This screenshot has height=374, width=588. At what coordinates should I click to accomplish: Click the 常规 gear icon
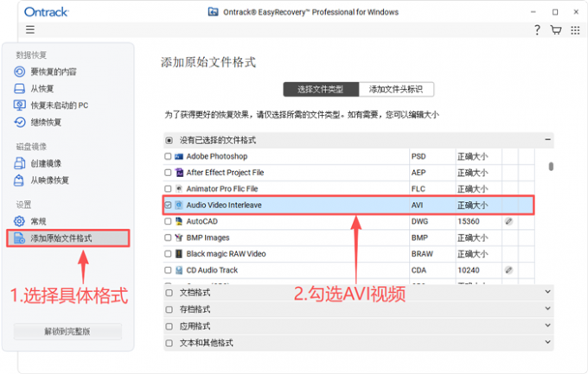20,221
